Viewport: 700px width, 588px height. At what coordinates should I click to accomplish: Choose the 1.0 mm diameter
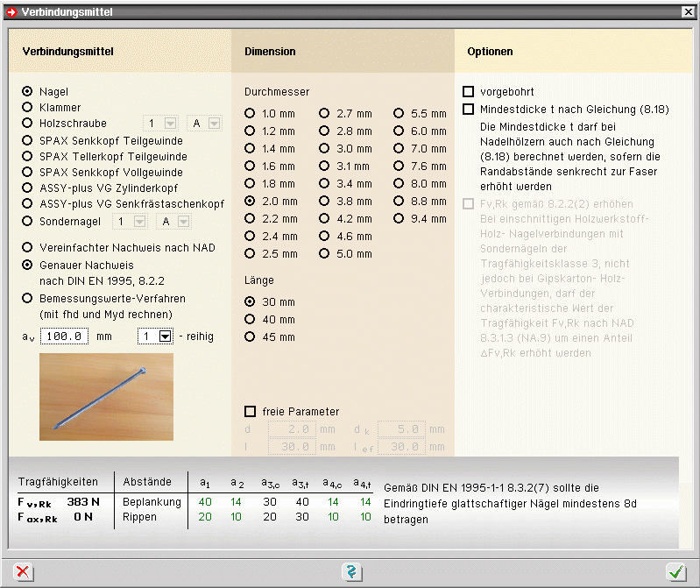click(x=251, y=114)
